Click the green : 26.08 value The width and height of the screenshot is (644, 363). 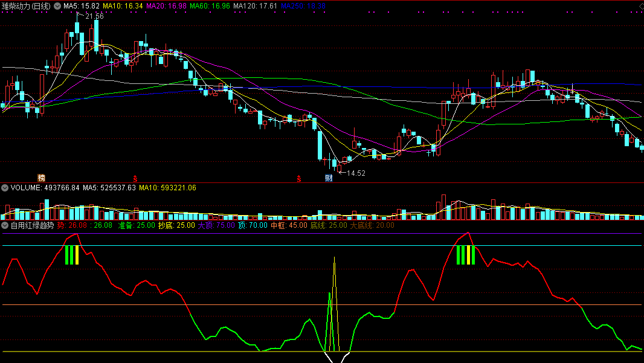101,225
